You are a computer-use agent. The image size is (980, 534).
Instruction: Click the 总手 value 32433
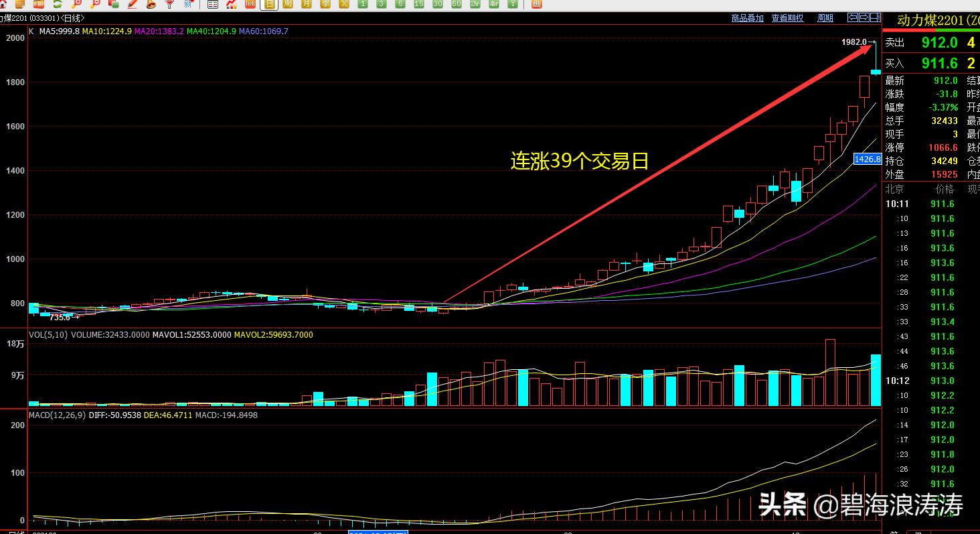point(945,121)
